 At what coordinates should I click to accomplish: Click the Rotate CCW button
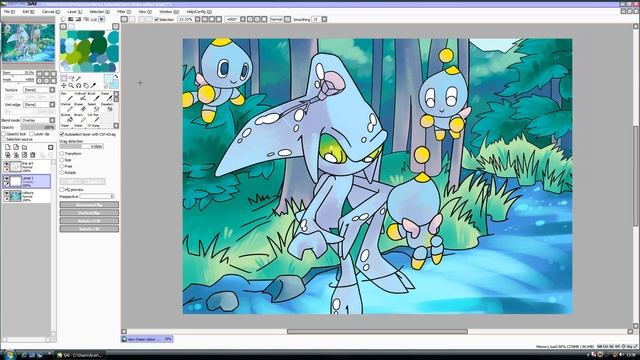click(89, 221)
